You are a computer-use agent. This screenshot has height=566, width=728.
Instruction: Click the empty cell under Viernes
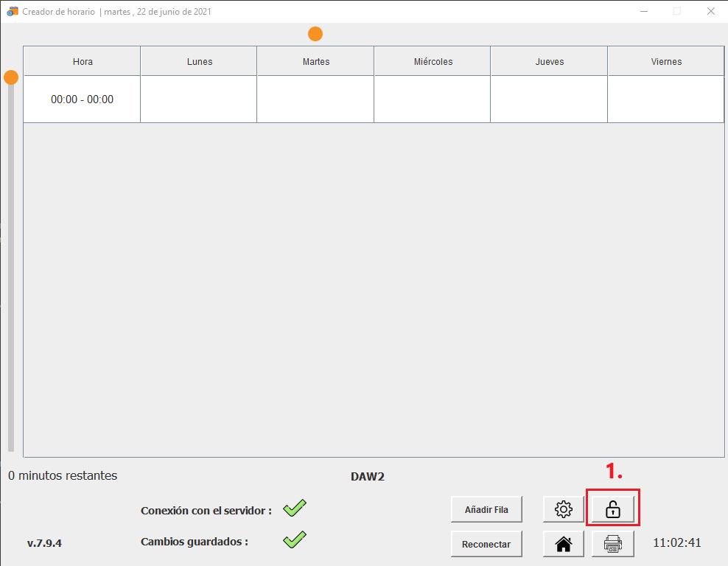[x=665, y=99]
